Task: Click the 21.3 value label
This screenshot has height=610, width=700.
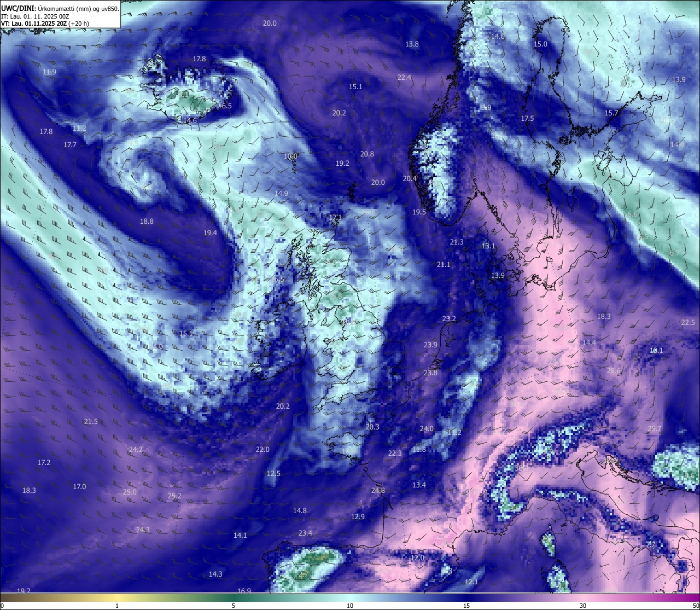Action: tap(457, 242)
